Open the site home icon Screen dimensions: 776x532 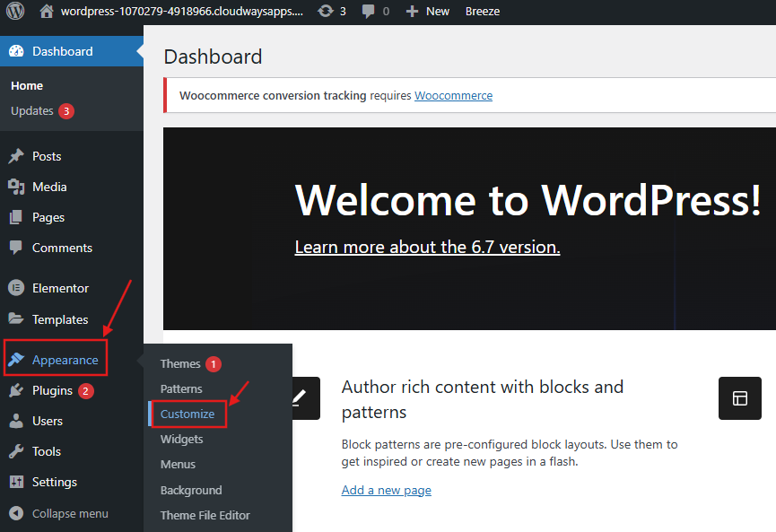47,12
